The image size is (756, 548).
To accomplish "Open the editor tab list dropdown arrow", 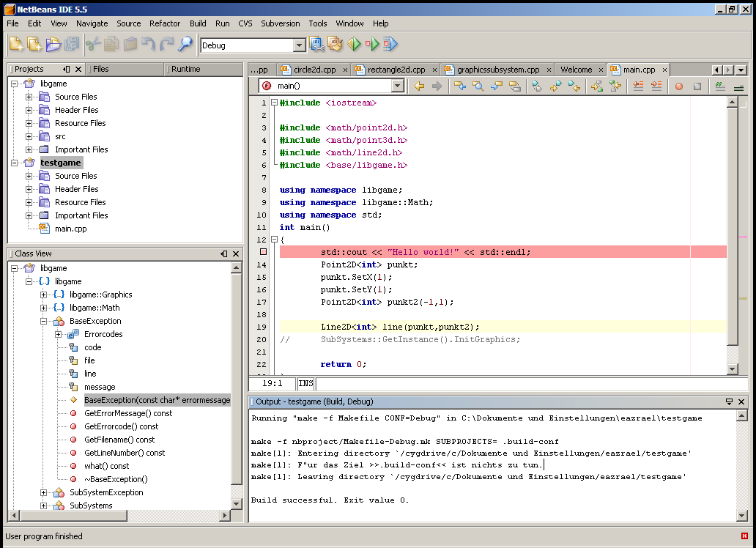I will point(741,70).
